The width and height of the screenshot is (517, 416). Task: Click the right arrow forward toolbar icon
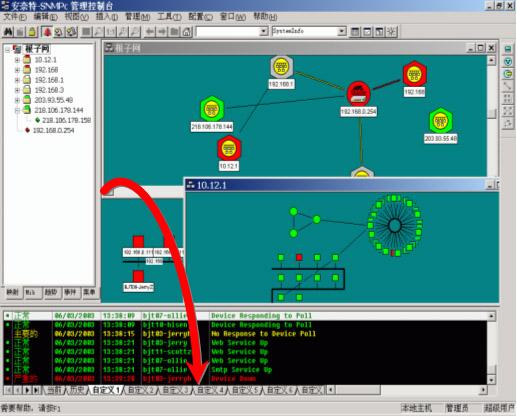tap(162, 32)
